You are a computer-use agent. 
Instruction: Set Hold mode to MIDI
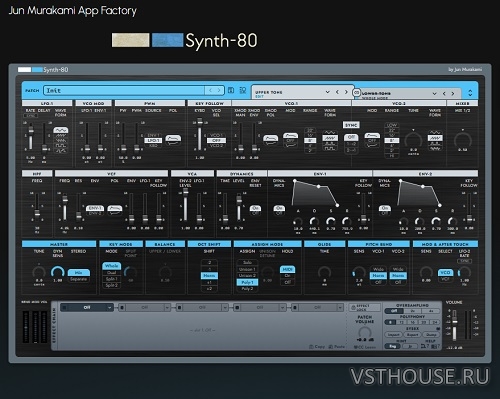287,269
